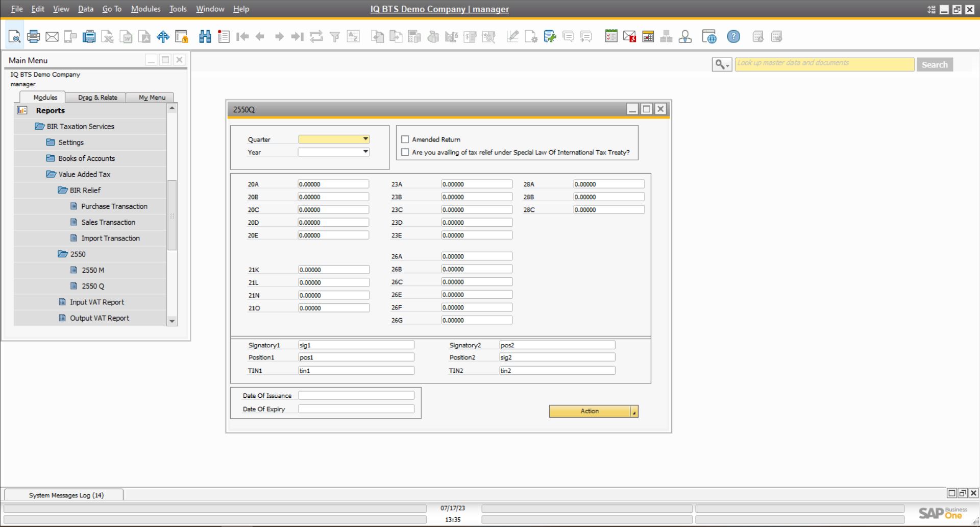Click the Print icon in toolbar
This screenshot has height=527, width=980.
pyautogui.click(x=34, y=37)
